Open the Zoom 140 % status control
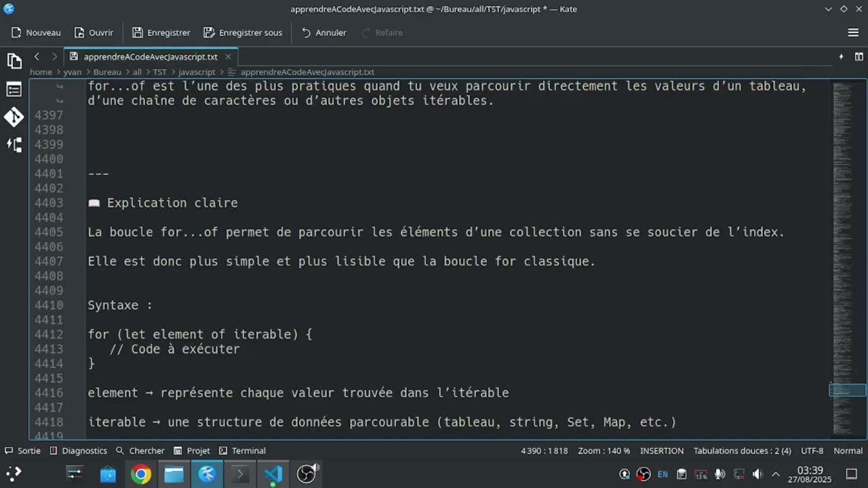This screenshot has width=868, height=488. click(604, 451)
